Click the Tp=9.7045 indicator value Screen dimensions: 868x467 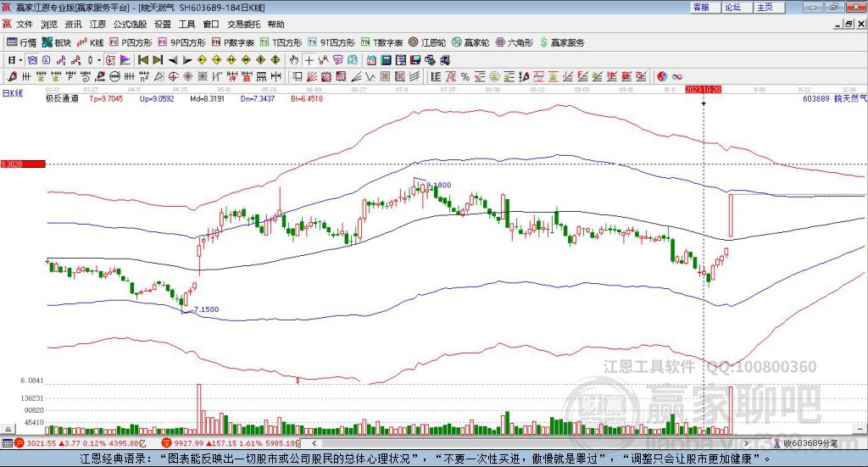(106, 98)
